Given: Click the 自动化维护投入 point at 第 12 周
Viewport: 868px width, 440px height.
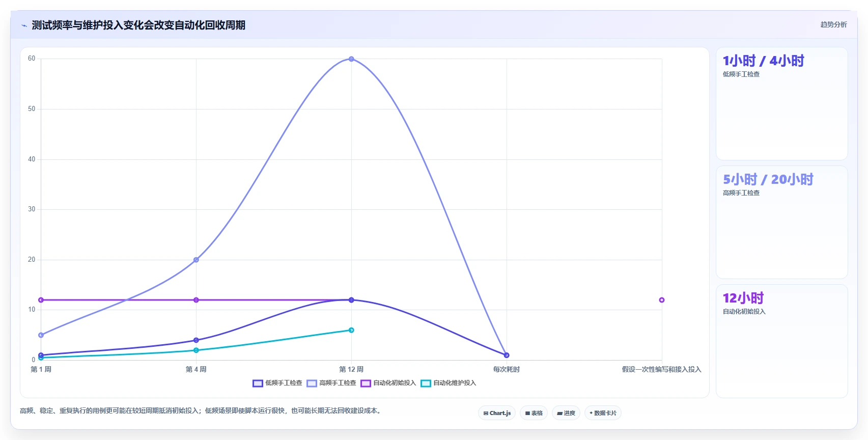Looking at the screenshot, I should pos(351,330).
